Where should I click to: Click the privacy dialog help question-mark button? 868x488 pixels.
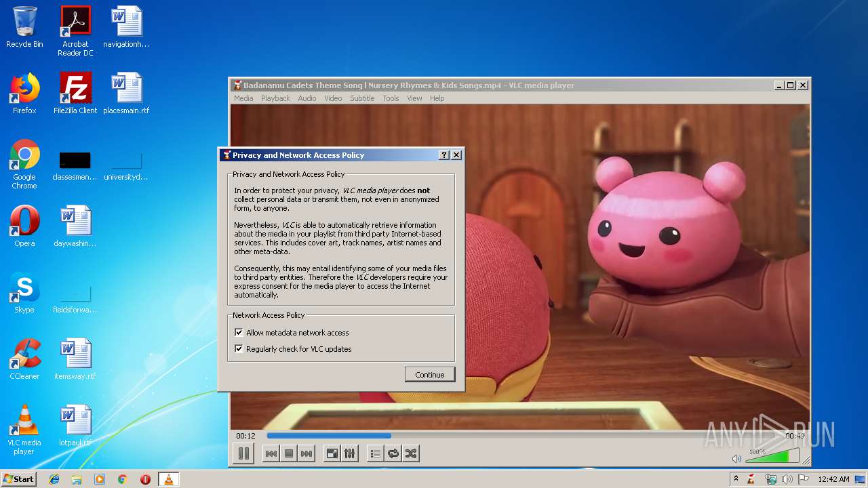pos(444,155)
